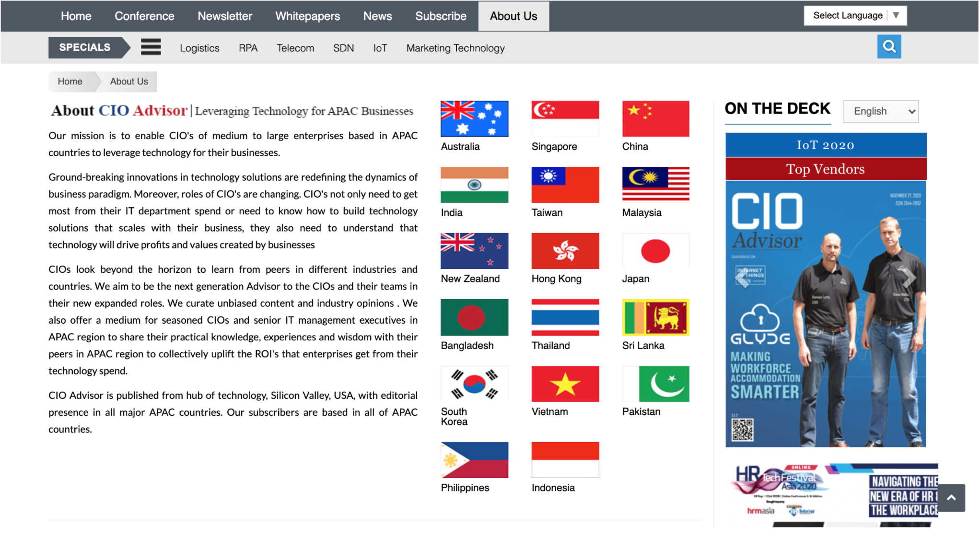Click the China flag icon
Image resolution: width=980 pixels, height=560 pixels.
coord(655,119)
